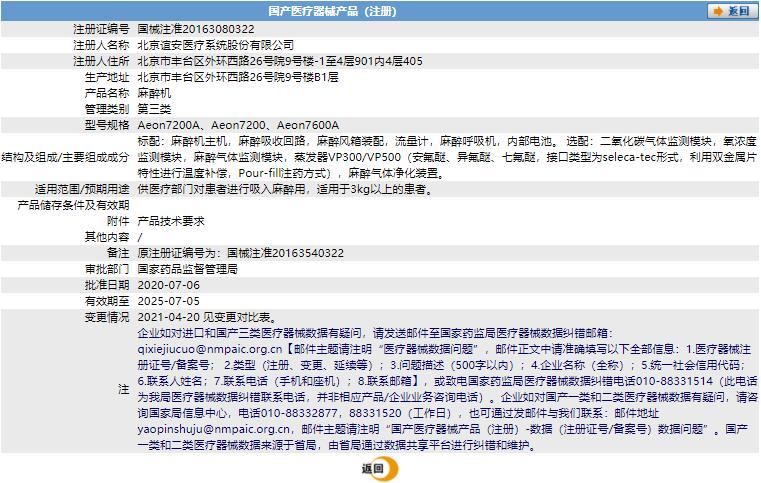The height and width of the screenshot is (483, 761).
Task: Click the 批准日期 field label
Action: (107, 285)
